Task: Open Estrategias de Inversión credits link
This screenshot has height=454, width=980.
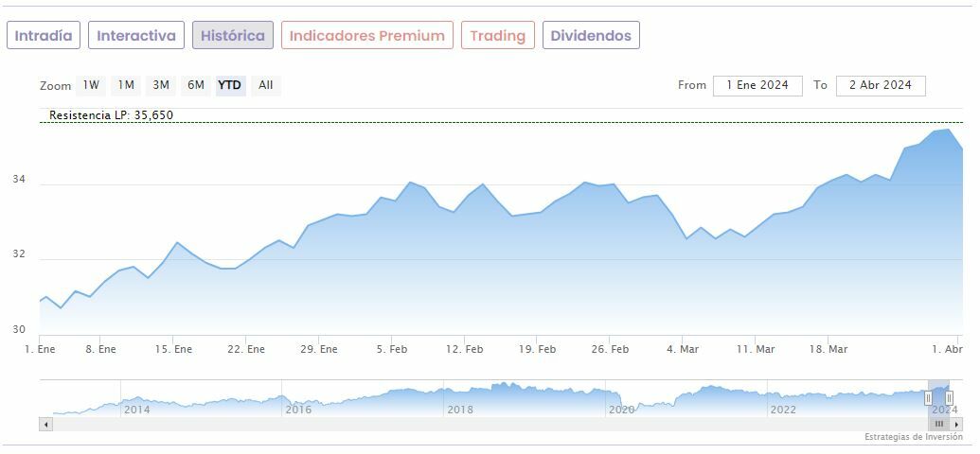Action: pyautogui.click(x=914, y=437)
